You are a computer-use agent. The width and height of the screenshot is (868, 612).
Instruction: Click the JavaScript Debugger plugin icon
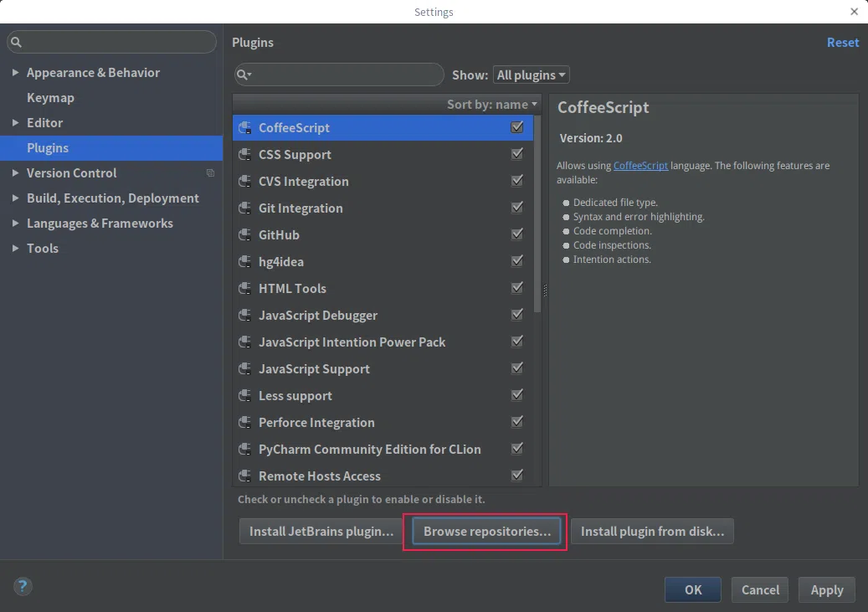point(244,315)
